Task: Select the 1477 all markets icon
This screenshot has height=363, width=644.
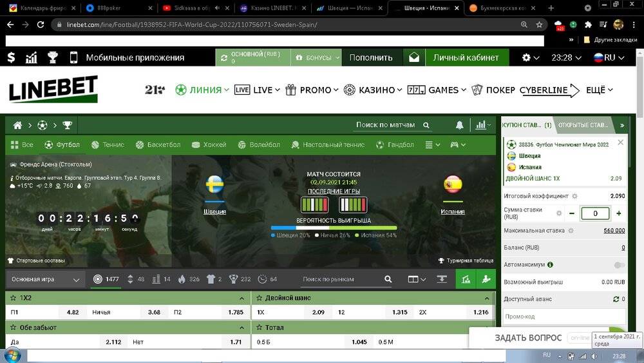Action: (x=98, y=279)
